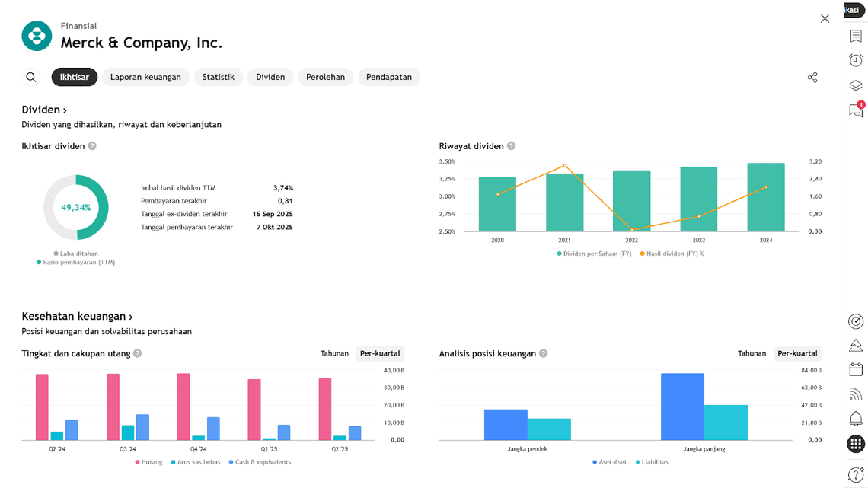Open the calendar icon in sidebar

pos(856,369)
